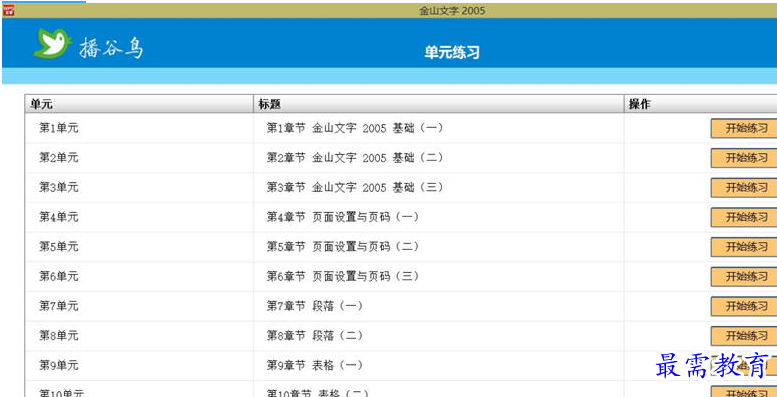Viewport: 777px width, 397px height.
Task: Start practice for 第8单元 段落（二）
Action: (x=744, y=336)
